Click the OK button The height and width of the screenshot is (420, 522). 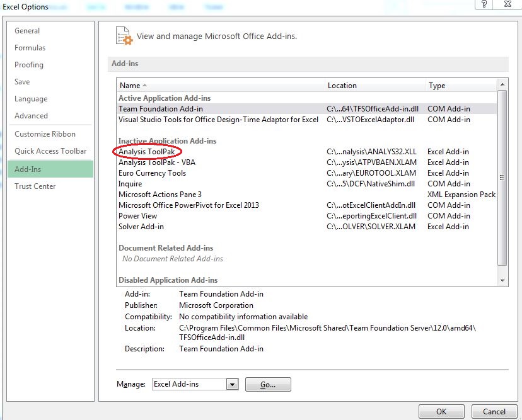[441, 411]
